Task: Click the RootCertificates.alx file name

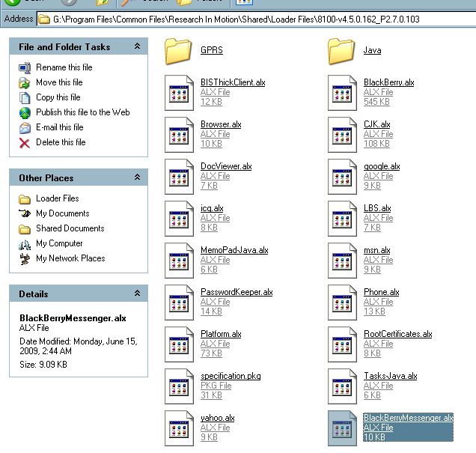Action: coord(398,334)
